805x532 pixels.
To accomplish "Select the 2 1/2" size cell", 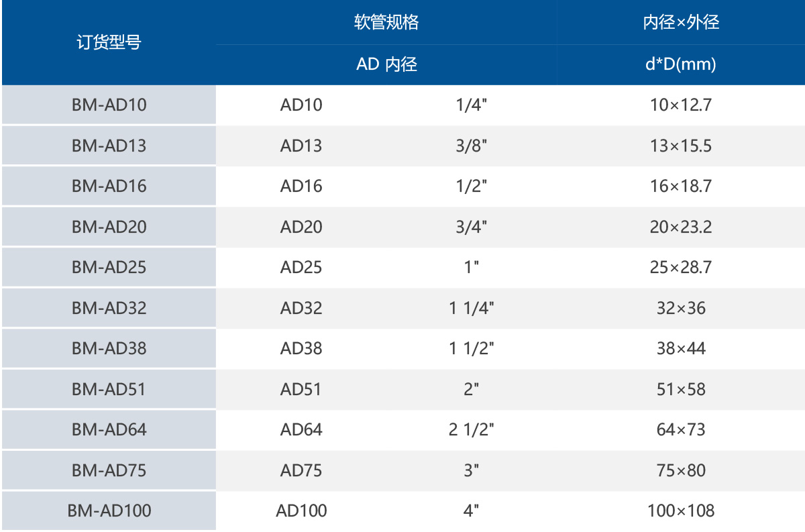I will (472, 429).
